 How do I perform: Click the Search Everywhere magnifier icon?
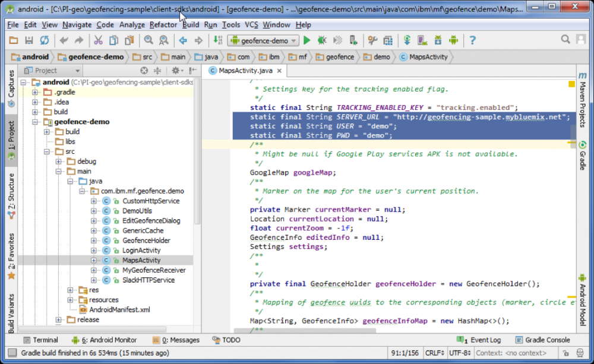point(565,40)
